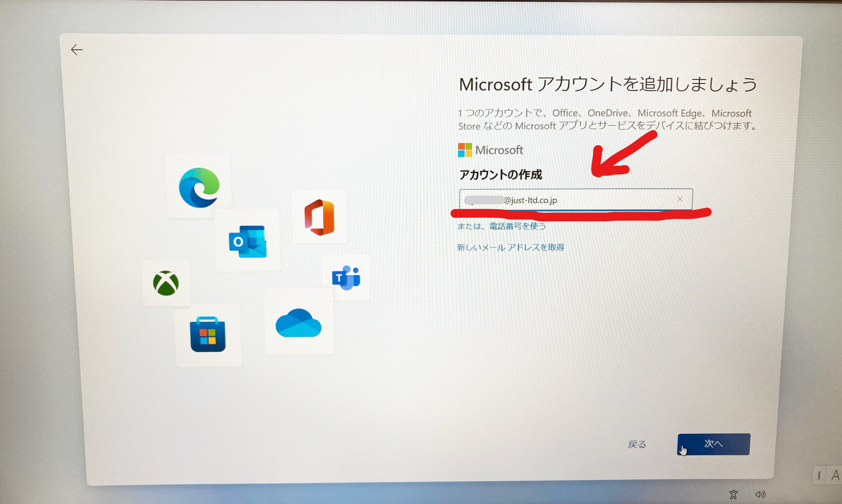Click the Outlook icon
842x504 pixels.
[248, 241]
